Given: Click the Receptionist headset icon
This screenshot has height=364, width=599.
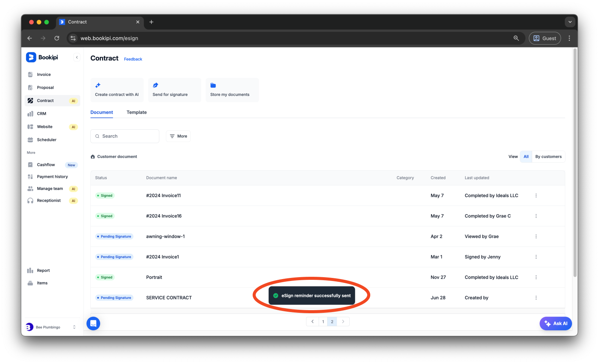Looking at the screenshot, I should [x=30, y=201].
